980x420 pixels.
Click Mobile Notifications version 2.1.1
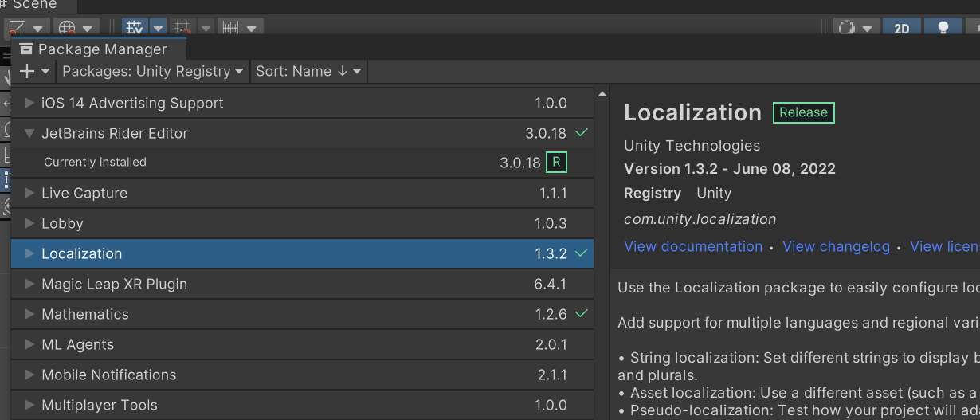click(x=551, y=375)
